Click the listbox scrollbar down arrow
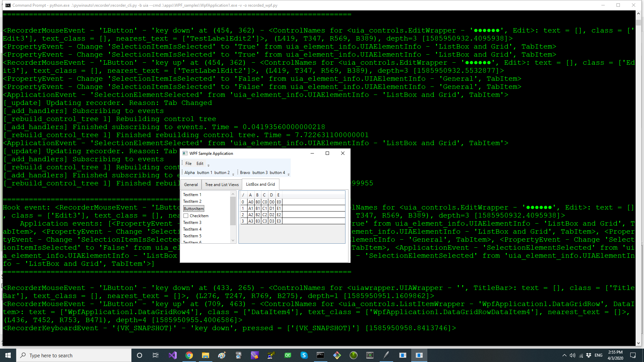The height and width of the screenshot is (362, 644). (233, 240)
